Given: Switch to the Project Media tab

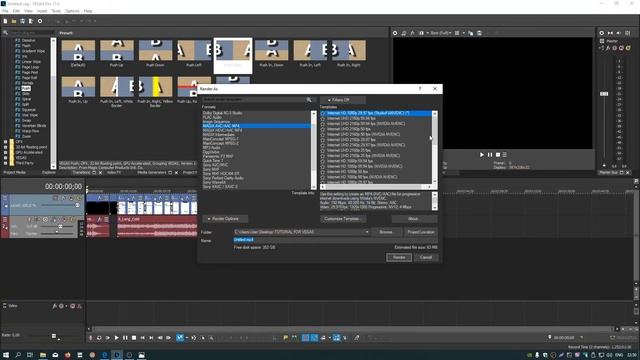Looking at the screenshot, I should tap(15, 173).
